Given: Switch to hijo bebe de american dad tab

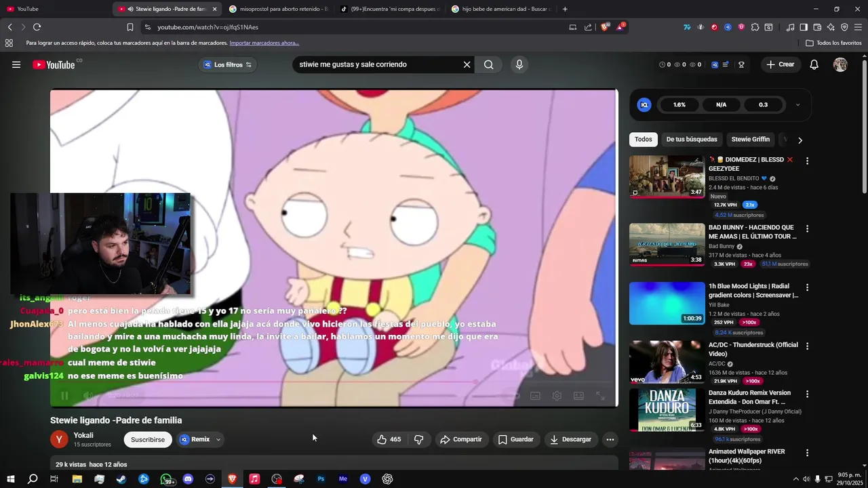Looking at the screenshot, I should click(x=500, y=9).
